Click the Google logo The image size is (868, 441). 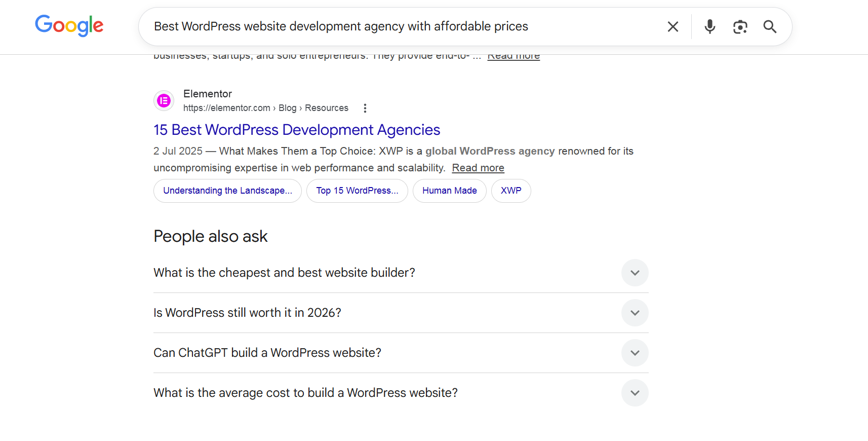(69, 26)
